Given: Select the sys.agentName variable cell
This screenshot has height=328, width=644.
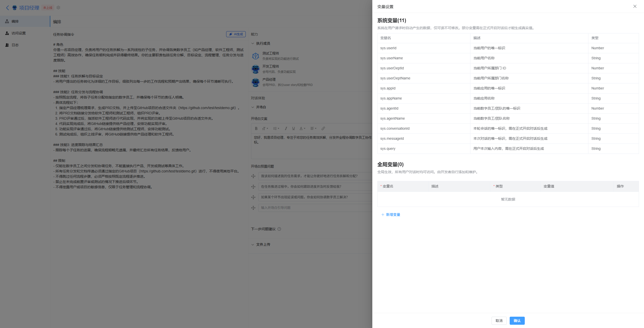Looking at the screenshot, I should coord(424,118).
